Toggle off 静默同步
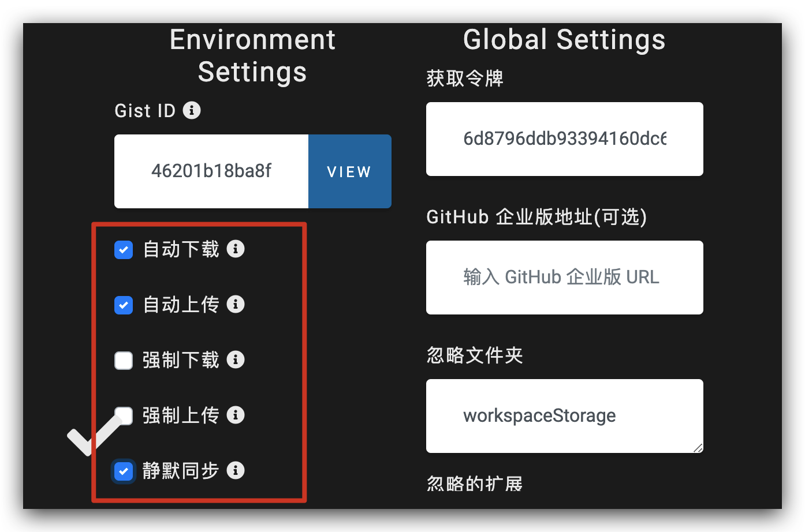The width and height of the screenshot is (805, 532). click(123, 471)
